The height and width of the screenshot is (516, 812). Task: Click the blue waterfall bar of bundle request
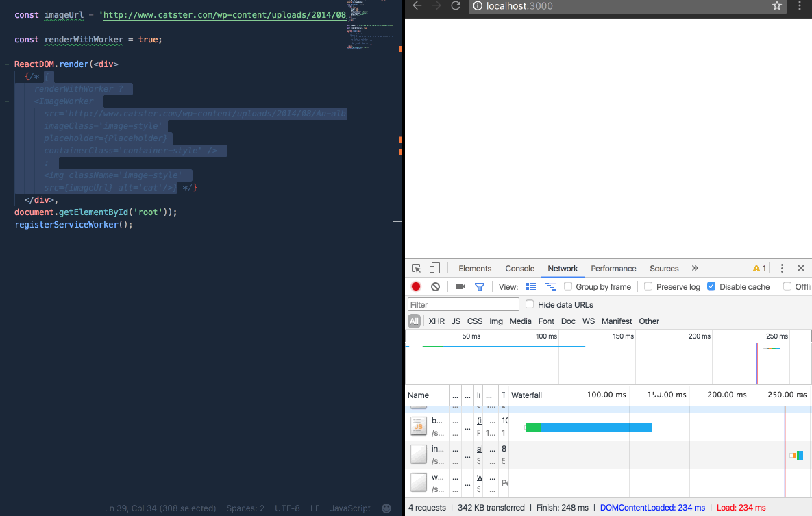click(596, 427)
